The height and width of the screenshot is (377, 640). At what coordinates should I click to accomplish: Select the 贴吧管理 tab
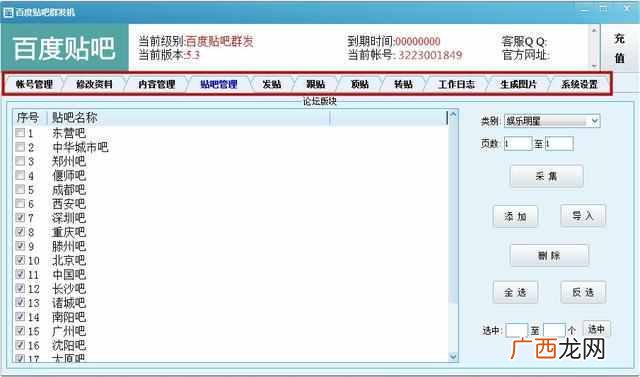pos(219,84)
